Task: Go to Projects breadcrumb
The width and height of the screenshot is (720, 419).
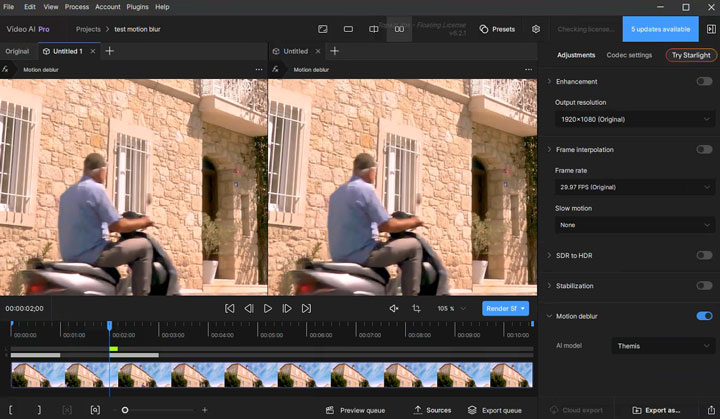Action: pyautogui.click(x=88, y=29)
